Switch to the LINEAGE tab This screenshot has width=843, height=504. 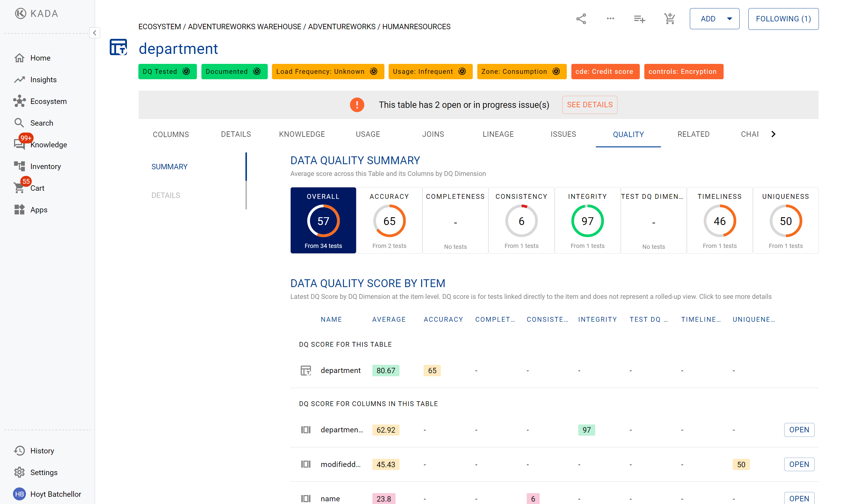click(x=498, y=134)
